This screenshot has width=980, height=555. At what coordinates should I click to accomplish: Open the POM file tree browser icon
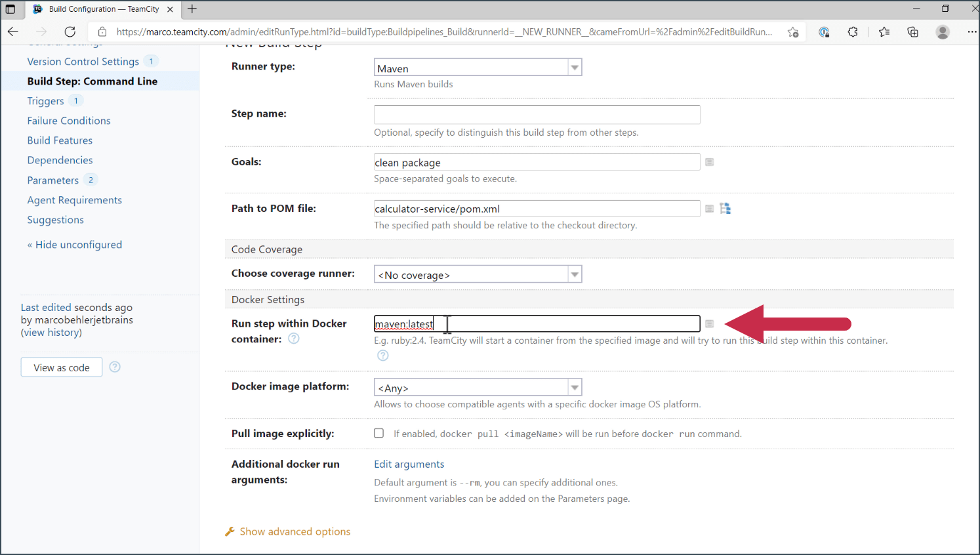point(725,209)
